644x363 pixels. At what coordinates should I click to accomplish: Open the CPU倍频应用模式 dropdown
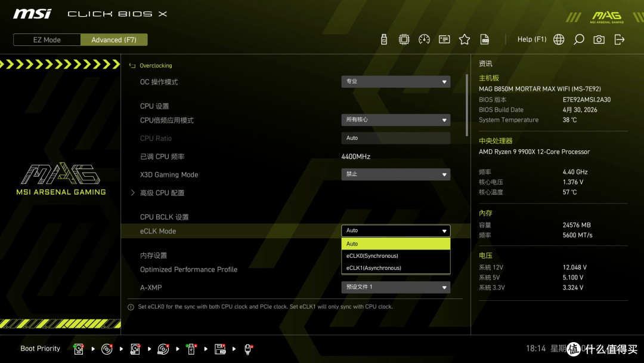(395, 119)
